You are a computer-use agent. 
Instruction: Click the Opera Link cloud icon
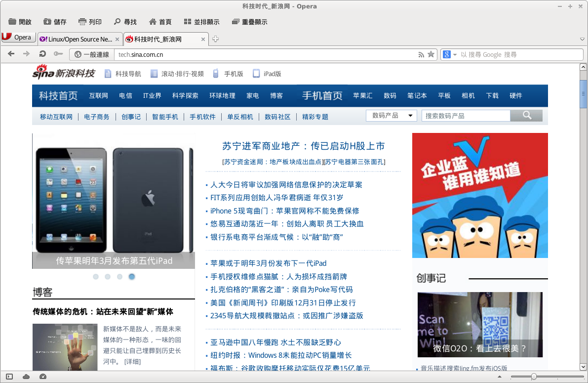pyautogui.click(x=26, y=377)
